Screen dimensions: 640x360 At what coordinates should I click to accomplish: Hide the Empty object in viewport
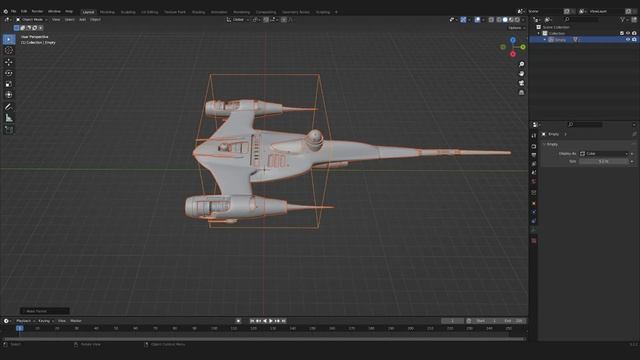point(628,40)
